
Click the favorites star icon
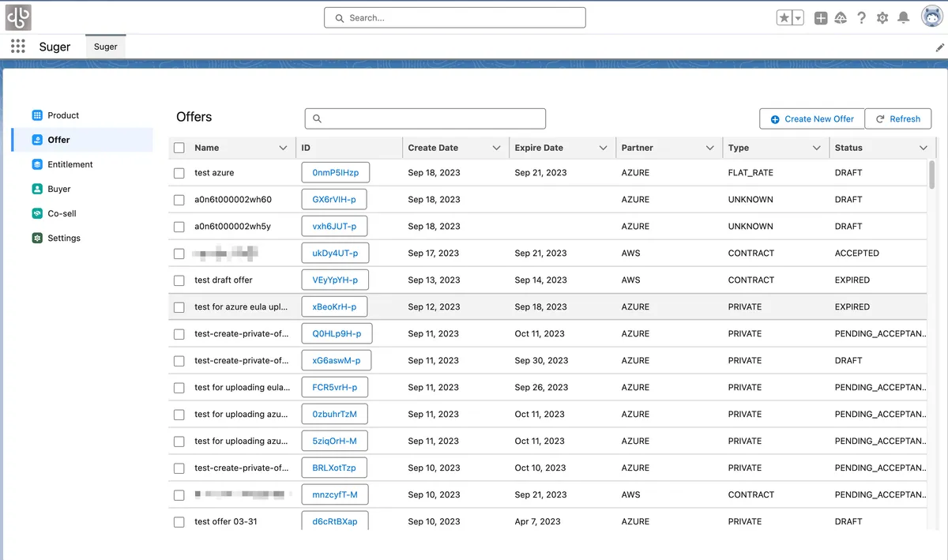784,18
